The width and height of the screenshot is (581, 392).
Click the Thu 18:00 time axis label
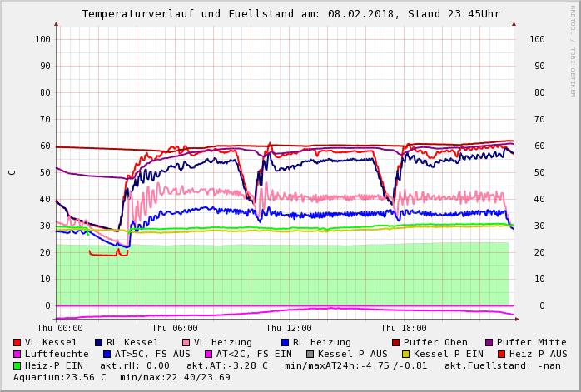[x=404, y=328]
